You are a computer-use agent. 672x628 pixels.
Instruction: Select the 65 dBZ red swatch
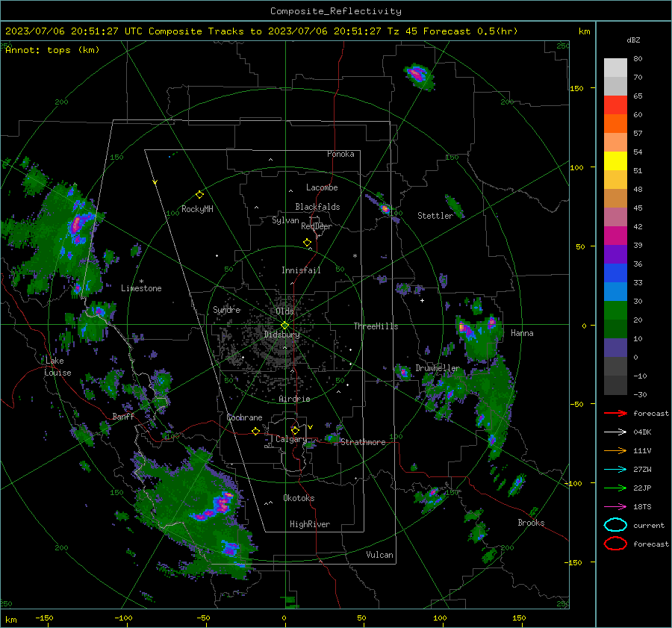coord(615,105)
